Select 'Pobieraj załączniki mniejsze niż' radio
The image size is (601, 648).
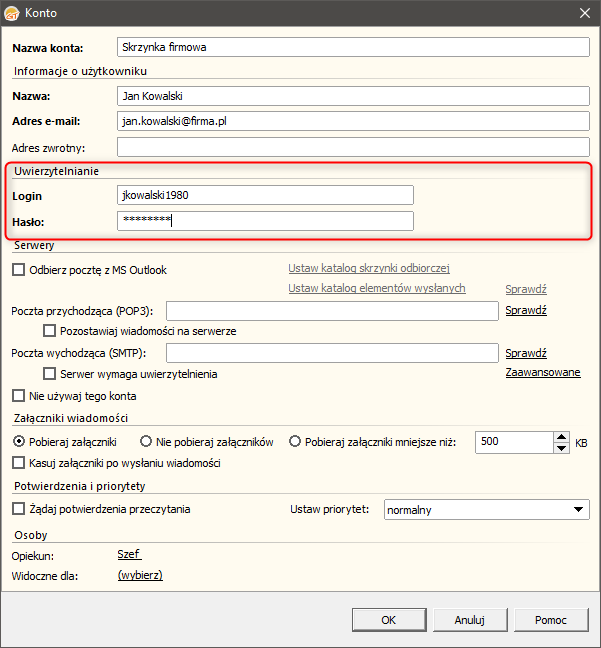[x=295, y=441]
